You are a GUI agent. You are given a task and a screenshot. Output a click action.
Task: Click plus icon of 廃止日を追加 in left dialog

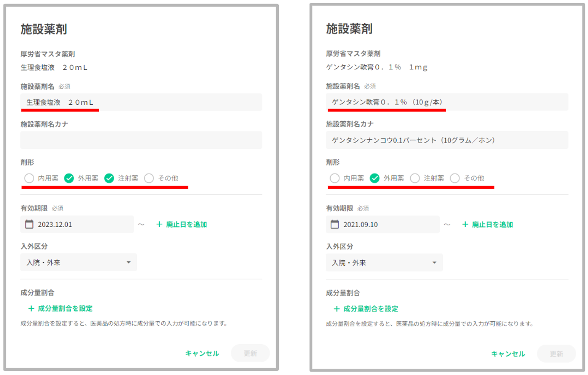[159, 224]
